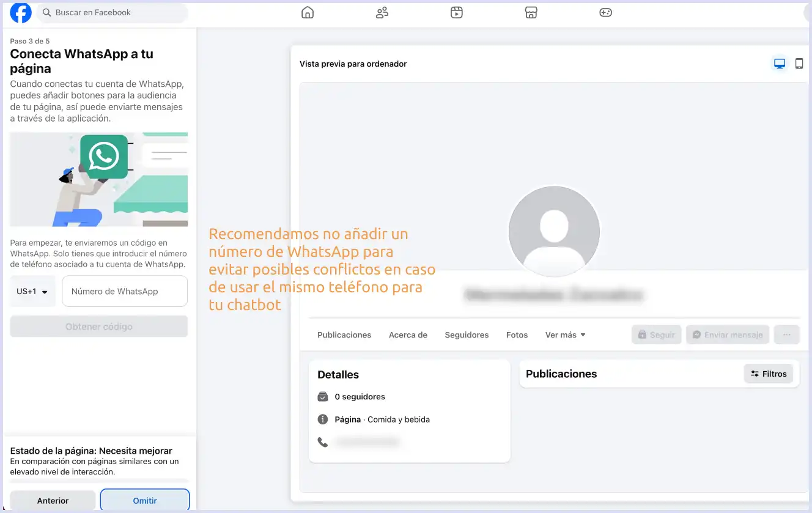The width and height of the screenshot is (812, 513).
Task: Click the 'Detalles' heading
Action: click(x=338, y=375)
